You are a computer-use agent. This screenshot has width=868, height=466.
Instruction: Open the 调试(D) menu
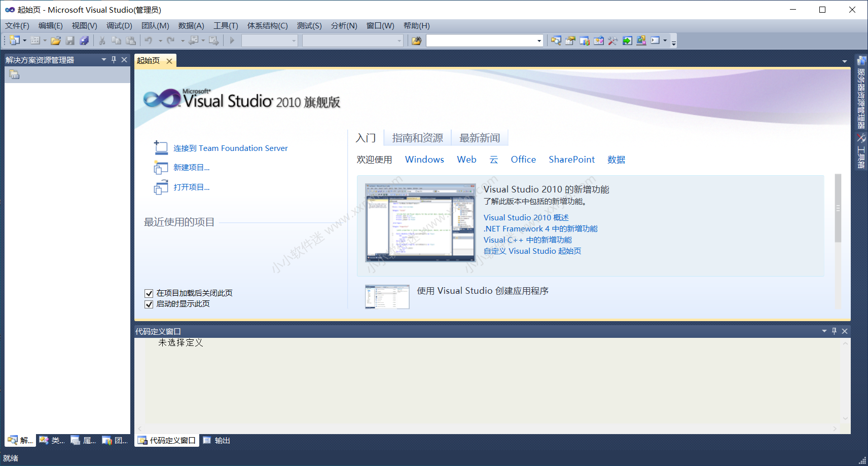pos(119,26)
